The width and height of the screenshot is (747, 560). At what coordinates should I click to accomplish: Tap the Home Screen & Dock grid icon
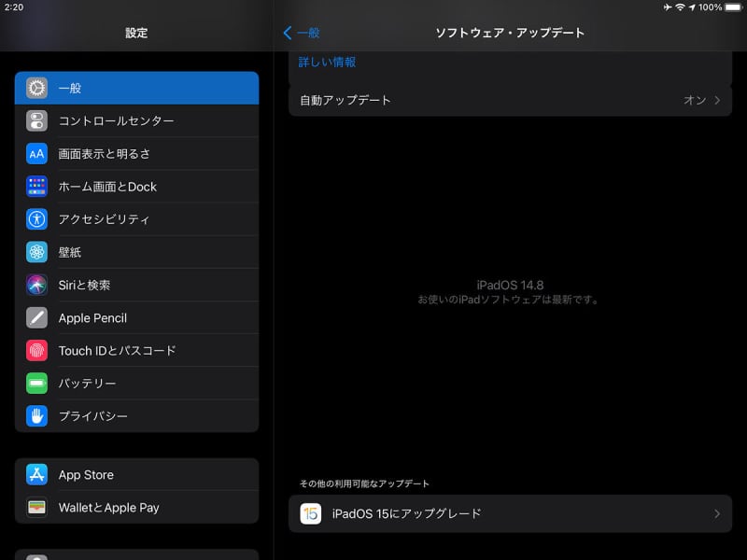[36, 187]
